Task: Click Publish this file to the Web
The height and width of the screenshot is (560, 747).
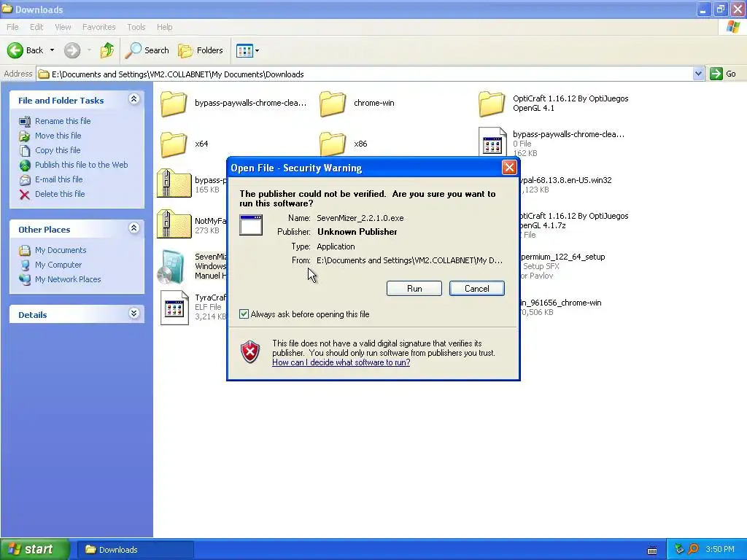Action: pyautogui.click(x=81, y=165)
